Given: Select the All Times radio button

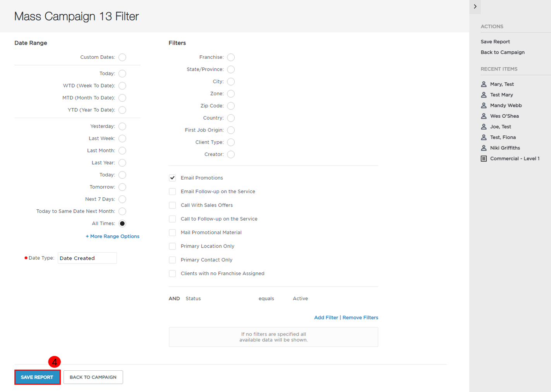Looking at the screenshot, I should click(x=122, y=224).
